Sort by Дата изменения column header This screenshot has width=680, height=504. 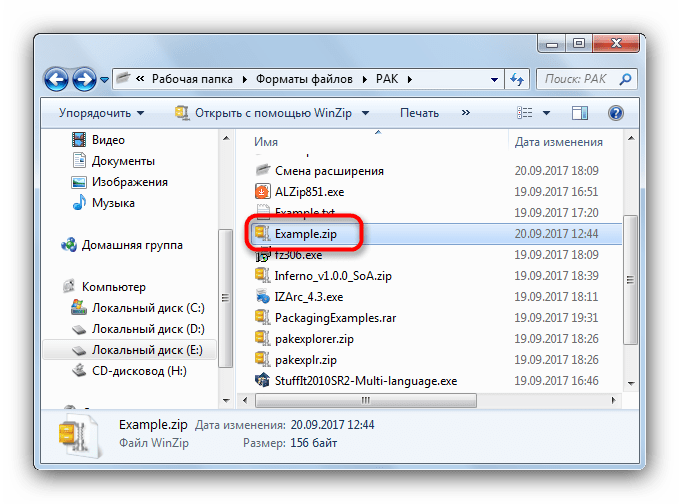[x=559, y=142]
